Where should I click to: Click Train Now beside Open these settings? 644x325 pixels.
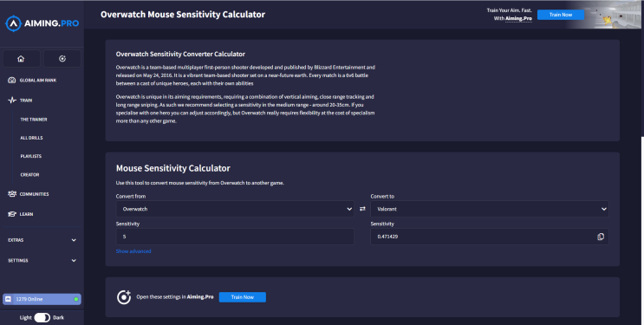(243, 297)
